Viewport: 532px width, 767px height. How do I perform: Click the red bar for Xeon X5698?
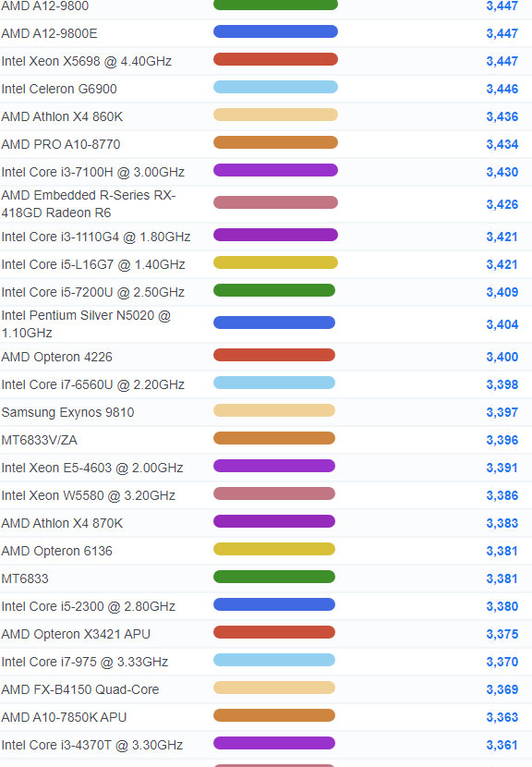275,59
